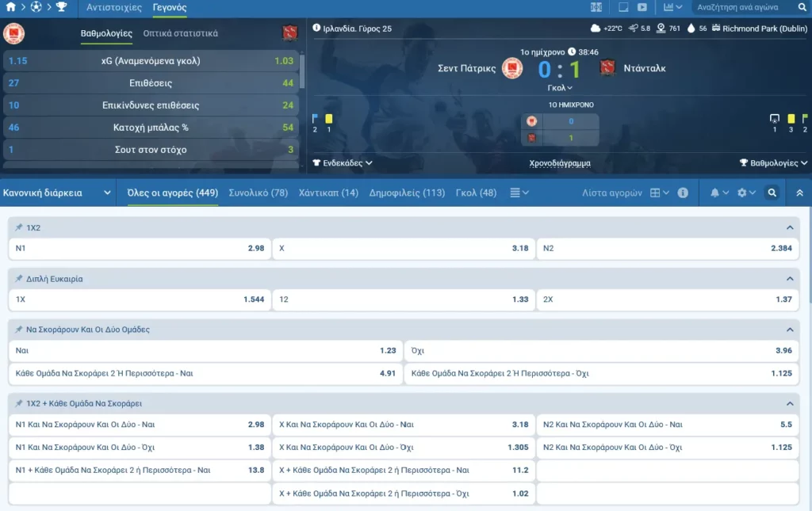Open the bell notifications dropdown

click(719, 193)
